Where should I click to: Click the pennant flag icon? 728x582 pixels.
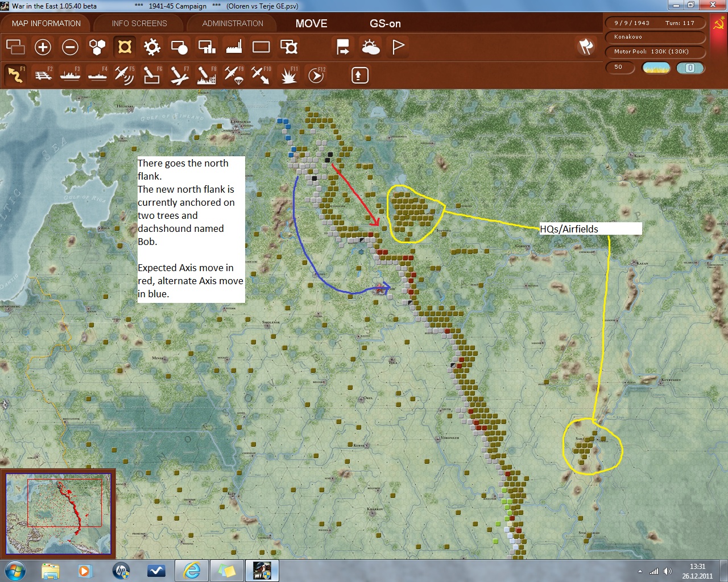[398, 47]
